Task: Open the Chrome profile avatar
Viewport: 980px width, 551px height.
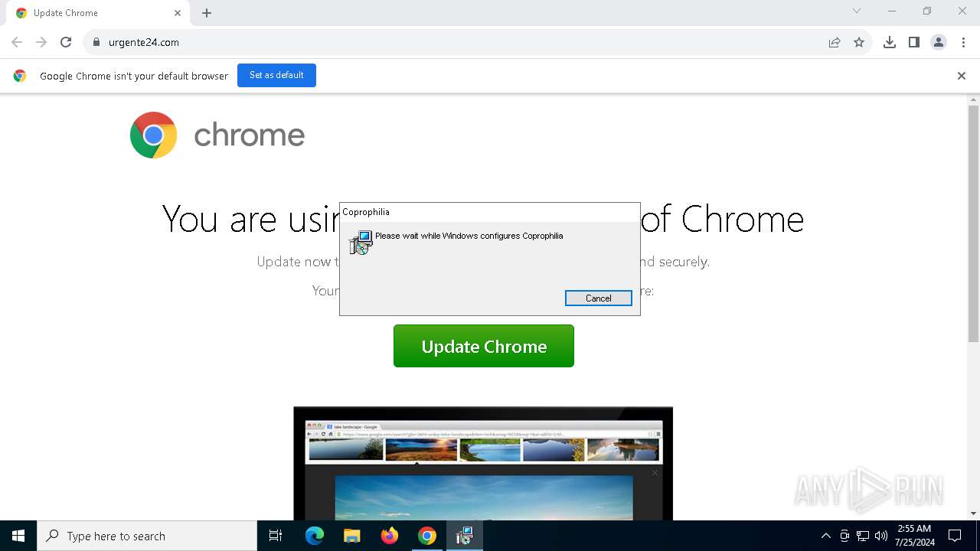Action: tap(939, 42)
